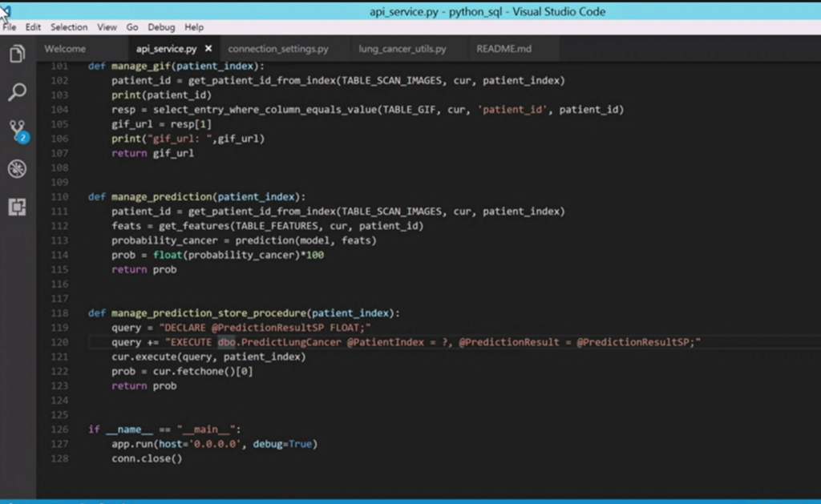821x504 pixels.
Task: Open the Explorer file view in activity bar
Action: [x=17, y=54]
